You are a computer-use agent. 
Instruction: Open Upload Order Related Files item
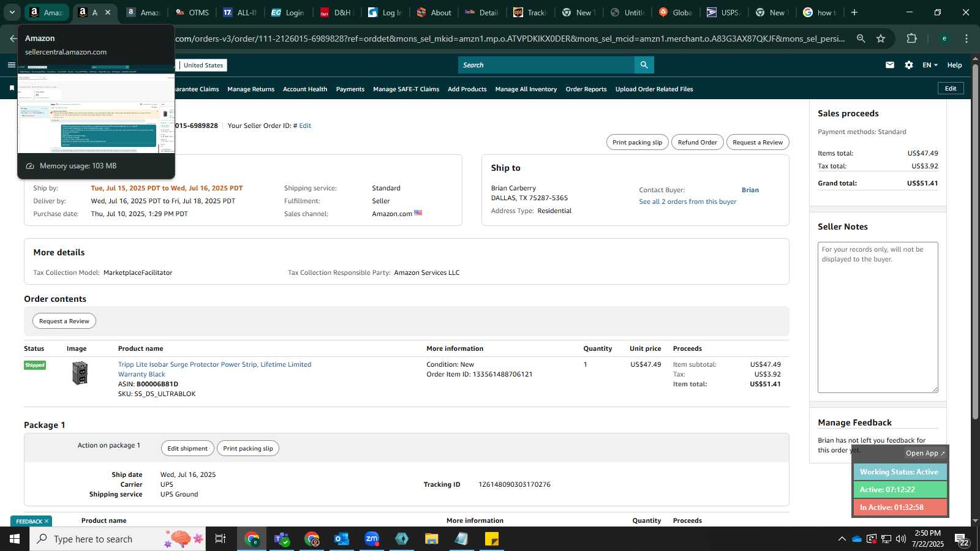click(x=654, y=89)
